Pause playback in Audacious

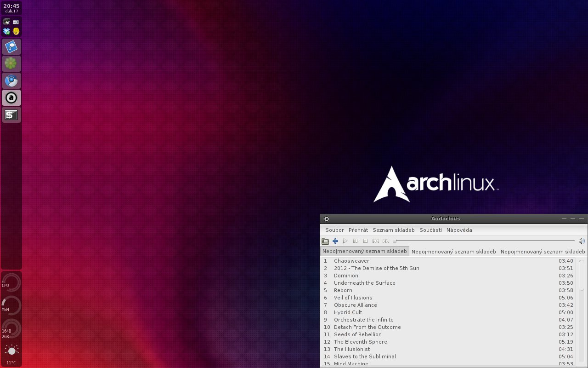tap(356, 241)
